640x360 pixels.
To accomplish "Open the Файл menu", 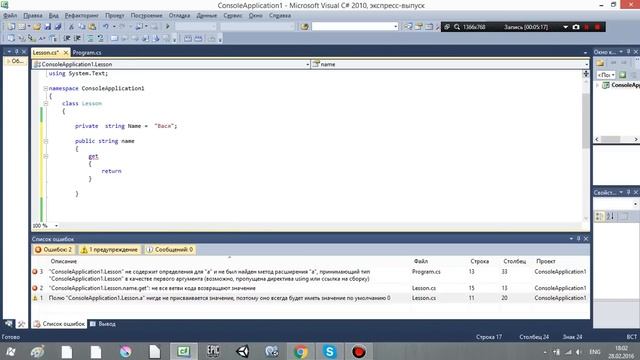I will [x=10, y=16].
